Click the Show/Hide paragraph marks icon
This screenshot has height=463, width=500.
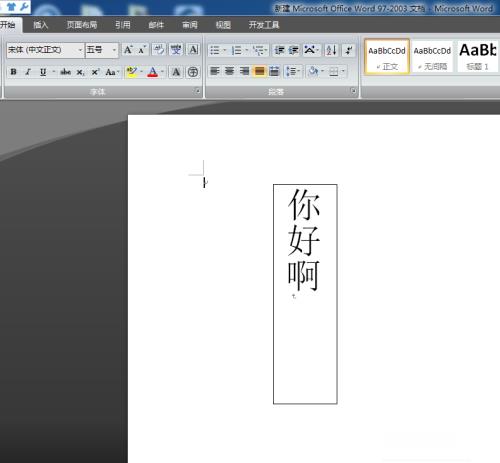[349, 50]
